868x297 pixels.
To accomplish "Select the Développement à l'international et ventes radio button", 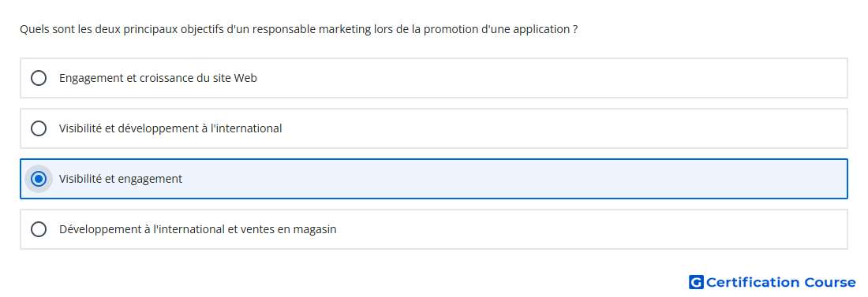I will point(39,229).
